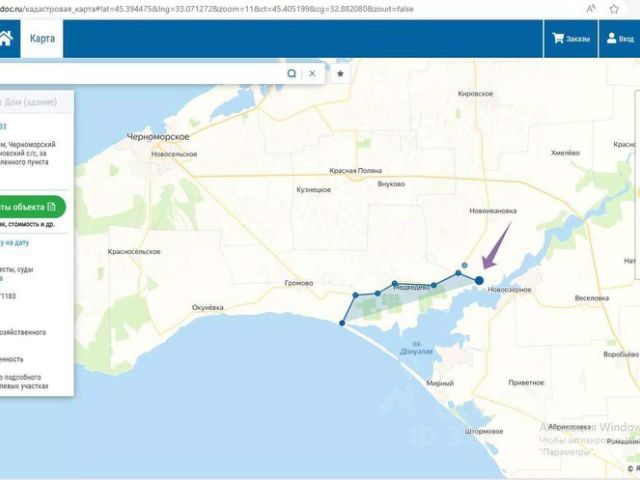
Task: Open the Заказы cart
Action: click(x=571, y=39)
